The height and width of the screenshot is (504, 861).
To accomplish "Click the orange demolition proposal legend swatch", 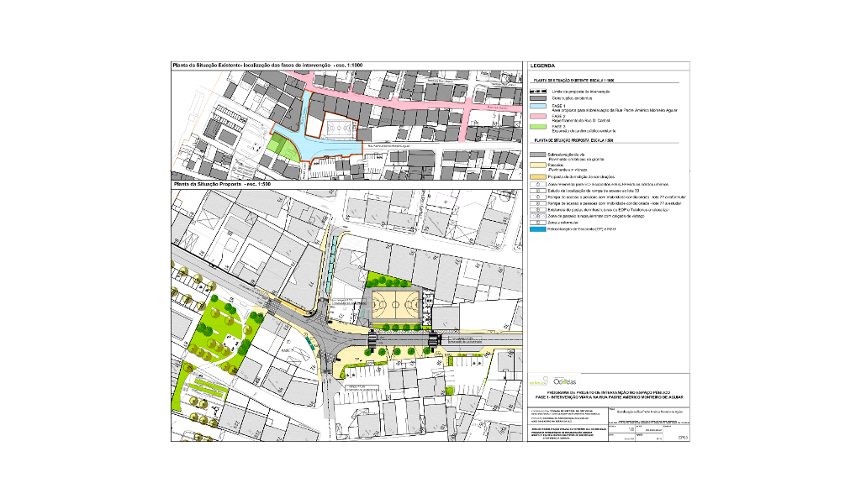I will (539, 177).
